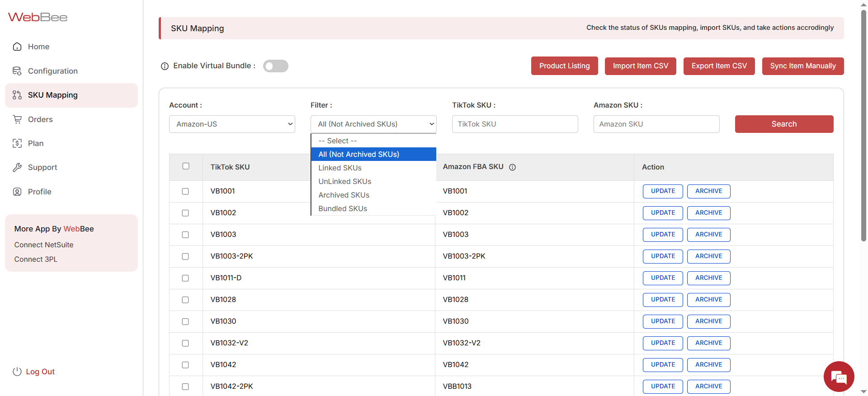Click info icon beside Enable Virtual Bundle
This screenshot has width=868, height=396.
point(165,66)
